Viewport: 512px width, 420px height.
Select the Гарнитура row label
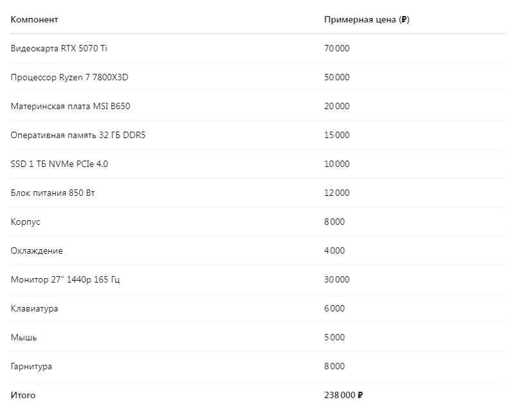(x=31, y=366)
